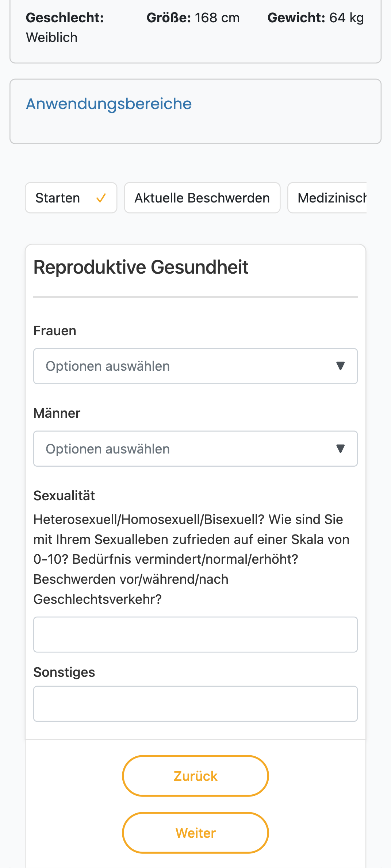
Task: Continue with the Weiter button
Action: [x=195, y=833]
